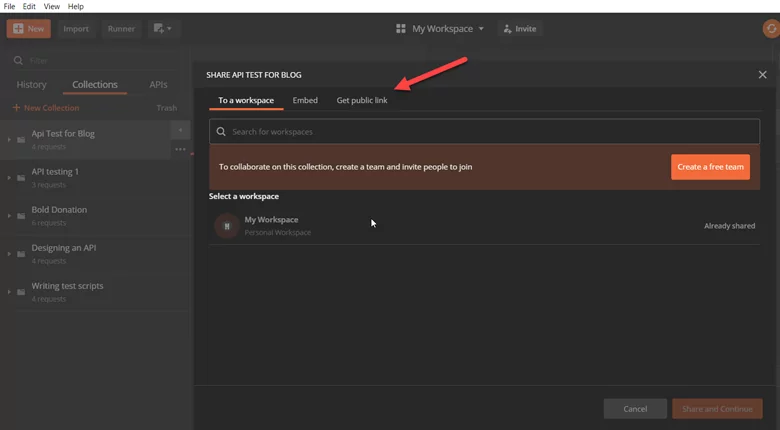780x430 pixels.
Task: Click the Search for workspaces field
Action: click(x=485, y=131)
